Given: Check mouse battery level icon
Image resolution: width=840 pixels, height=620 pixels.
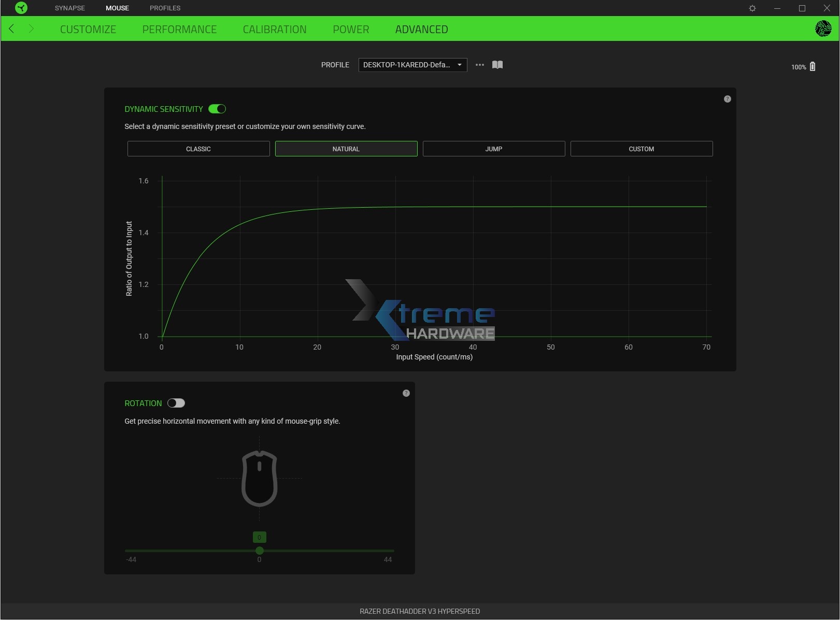Looking at the screenshot, I should (x=813, y=66).
